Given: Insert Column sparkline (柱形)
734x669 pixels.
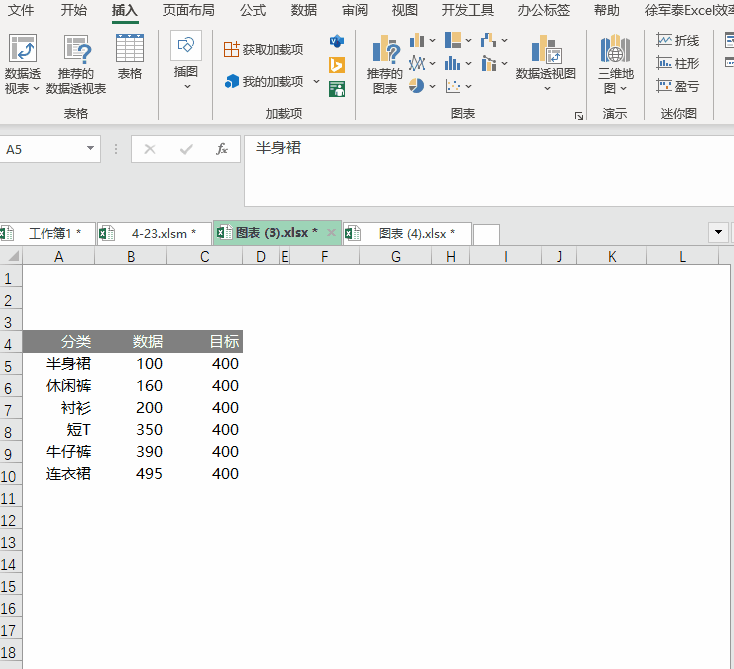Looking at the screenshot, I should coord(677,63).
